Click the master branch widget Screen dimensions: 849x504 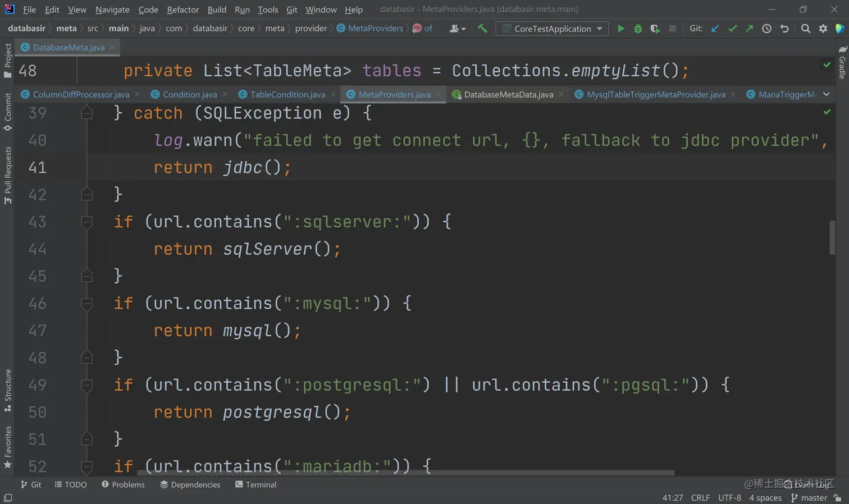pyautogui.click(x=809, y=498)
